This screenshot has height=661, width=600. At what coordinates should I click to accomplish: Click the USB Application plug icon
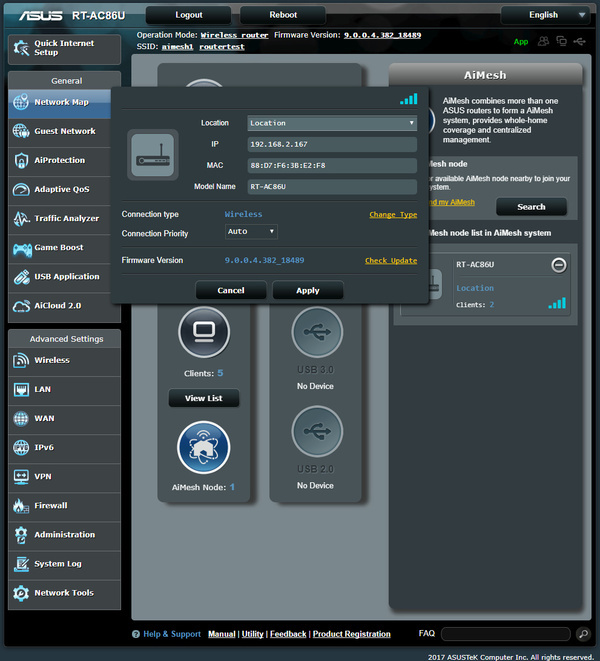pyautogui.click(x=22, y=277)
